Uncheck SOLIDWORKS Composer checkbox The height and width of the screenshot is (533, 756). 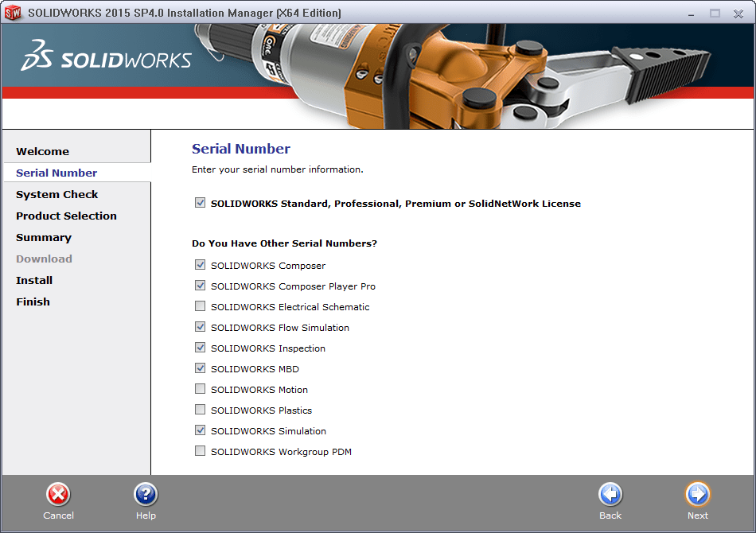pyautogui.click(x=200, y=265)
